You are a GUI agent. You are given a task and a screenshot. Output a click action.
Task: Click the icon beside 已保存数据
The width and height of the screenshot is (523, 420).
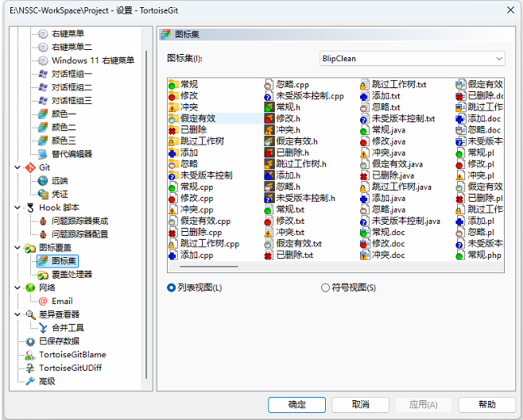(30, 341)
